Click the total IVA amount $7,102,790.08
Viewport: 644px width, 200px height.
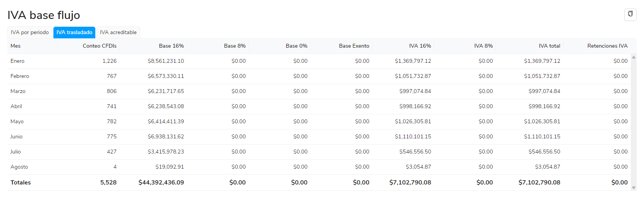(x=539, y=183)
